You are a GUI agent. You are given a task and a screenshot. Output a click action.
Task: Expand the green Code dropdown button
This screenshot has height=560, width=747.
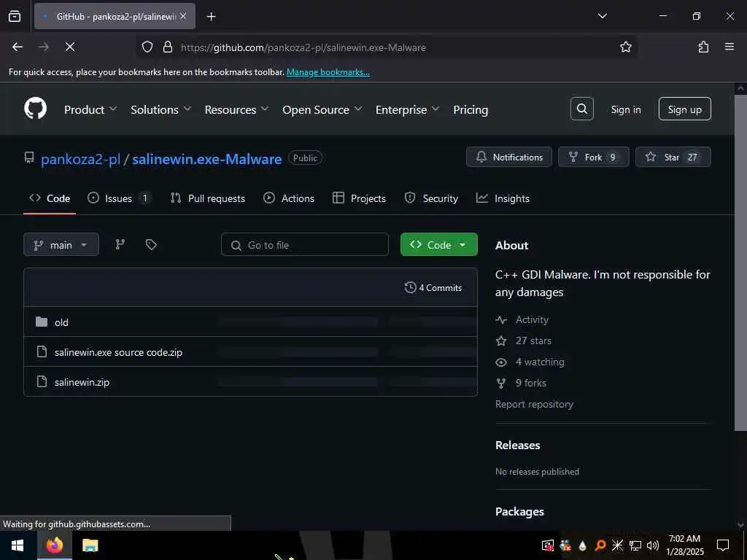[438, 244]
